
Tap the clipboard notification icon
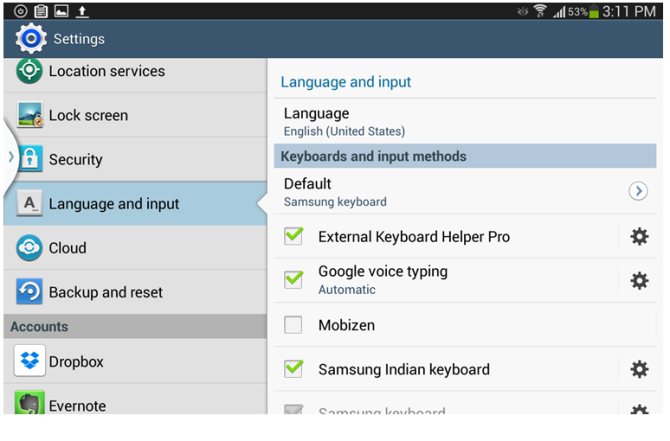click(x=41, y=11)
